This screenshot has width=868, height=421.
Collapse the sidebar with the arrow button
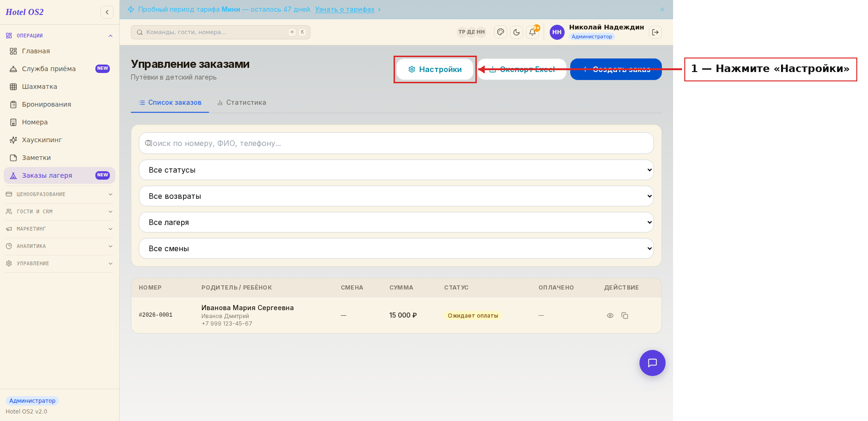[107, 12]
